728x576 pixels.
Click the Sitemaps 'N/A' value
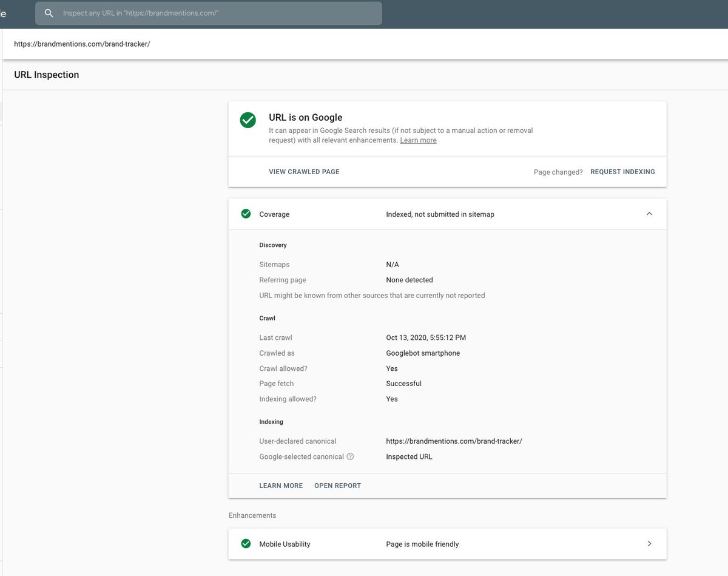click(393, 265)
